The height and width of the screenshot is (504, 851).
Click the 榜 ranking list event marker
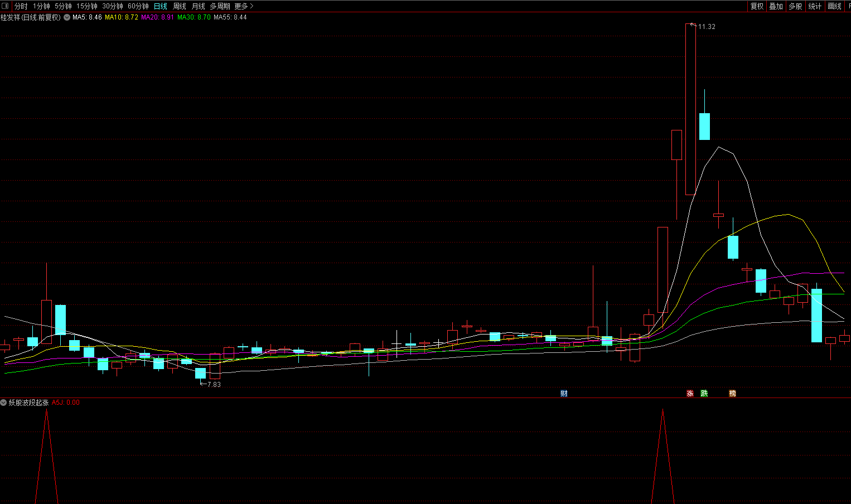[732, 394]
